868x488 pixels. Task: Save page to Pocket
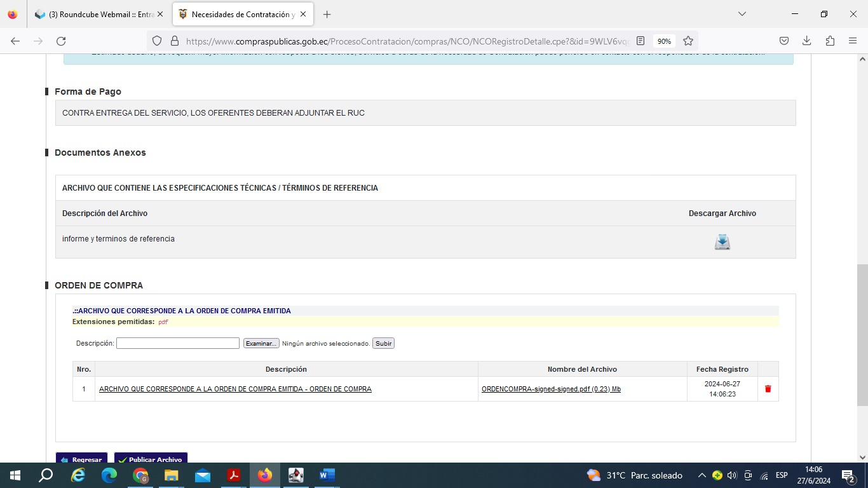(x=784, y=41)
